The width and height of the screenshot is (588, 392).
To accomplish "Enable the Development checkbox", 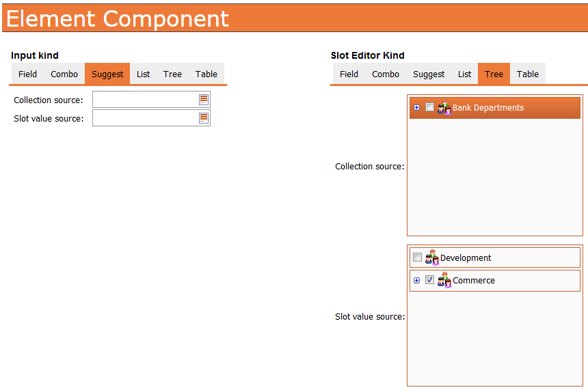I will coord(417,257).
